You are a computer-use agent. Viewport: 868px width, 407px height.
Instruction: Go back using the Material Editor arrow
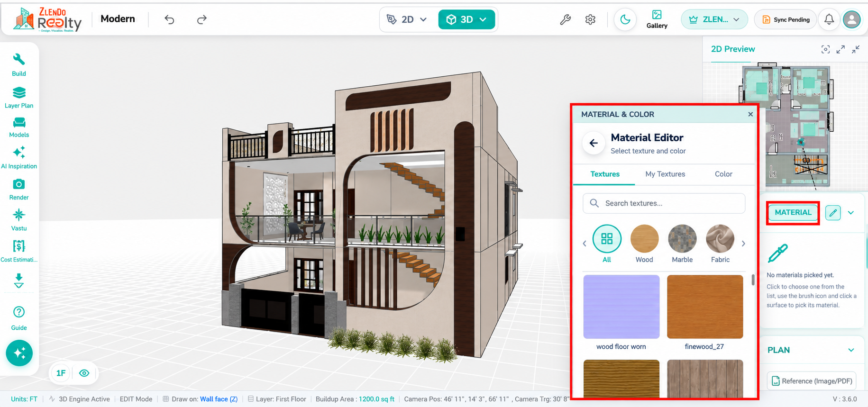pyautogui.click(x=594, y=143)
